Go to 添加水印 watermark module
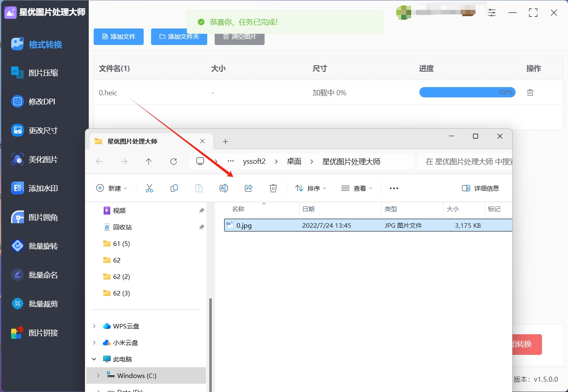This screenshot has height=392, width=568. [35, 188]
